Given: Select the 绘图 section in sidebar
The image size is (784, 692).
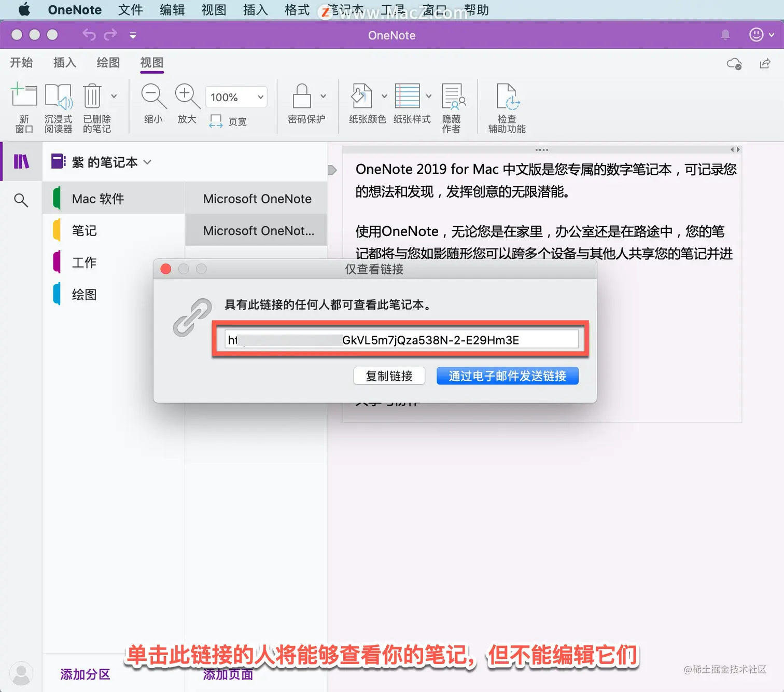Looking at the screenshot, I should coord(114,295).
